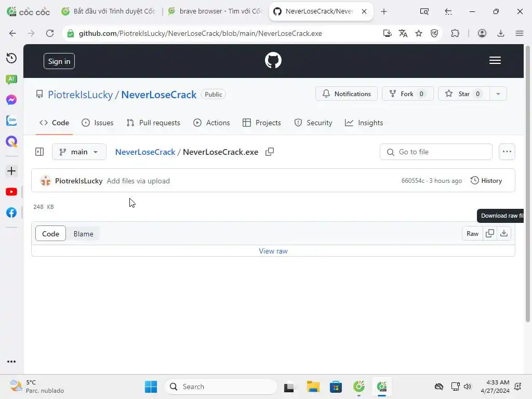The image size is (532, 399).
Task: Toggle the file tree side panel
Action: [39, 152]
